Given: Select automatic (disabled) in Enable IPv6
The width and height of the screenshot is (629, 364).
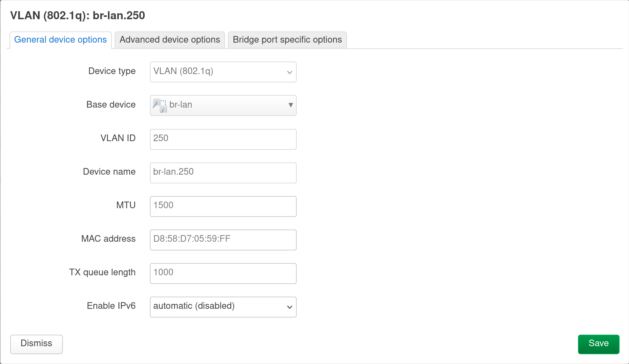Looking at the screenshot, I should [223, 307].
